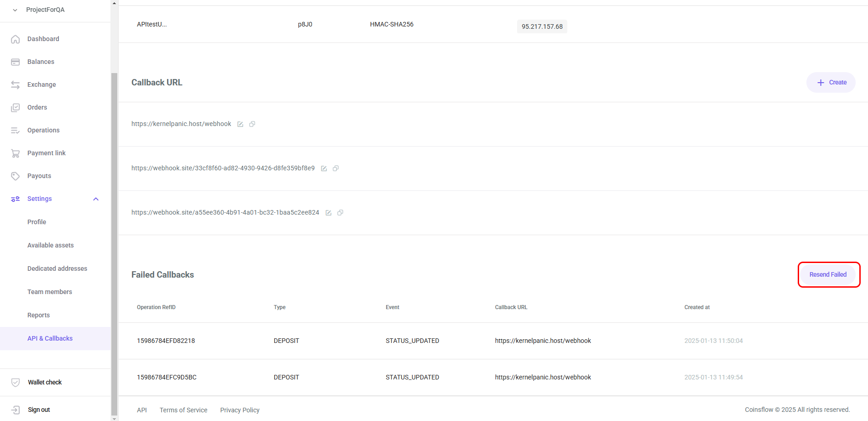This screenshot has height=421, width=868.
Task: Click the Resend Failed button
Action: coord(828,274)
